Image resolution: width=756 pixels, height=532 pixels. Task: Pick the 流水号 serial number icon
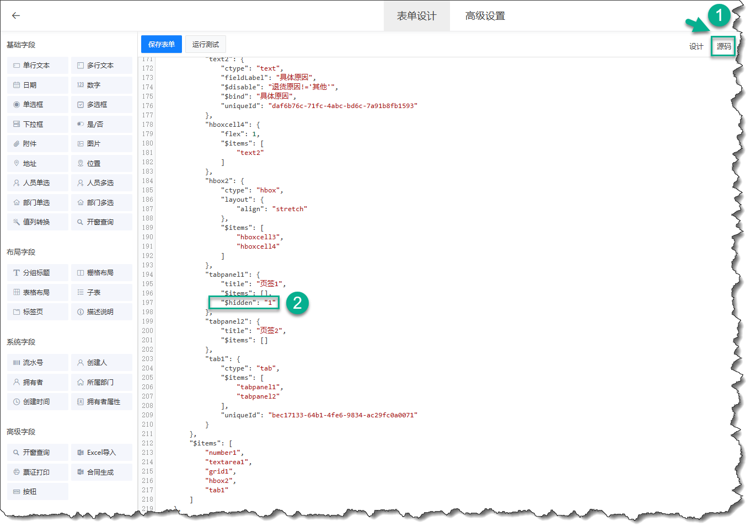[17, 363]
